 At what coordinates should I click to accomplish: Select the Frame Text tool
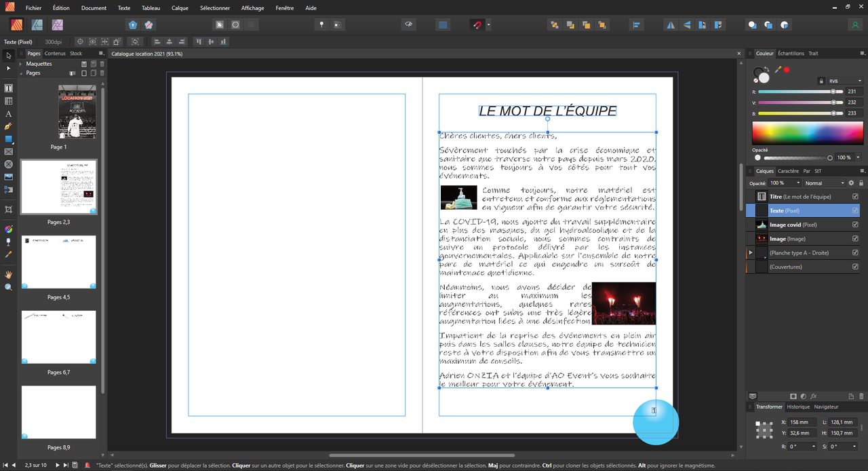point(8,88)
